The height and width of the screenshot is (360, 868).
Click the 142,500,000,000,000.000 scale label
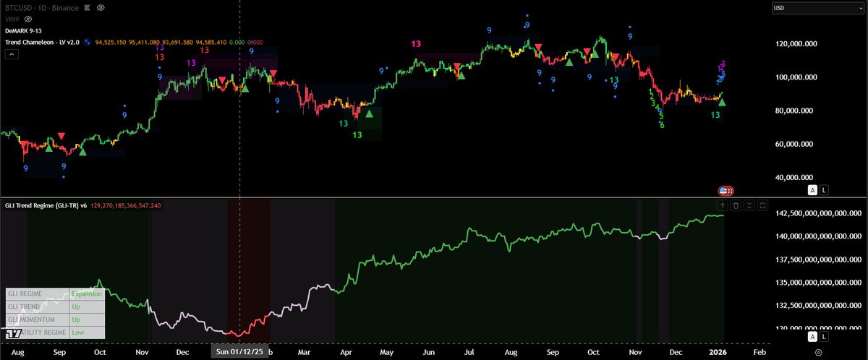[817, 213]
